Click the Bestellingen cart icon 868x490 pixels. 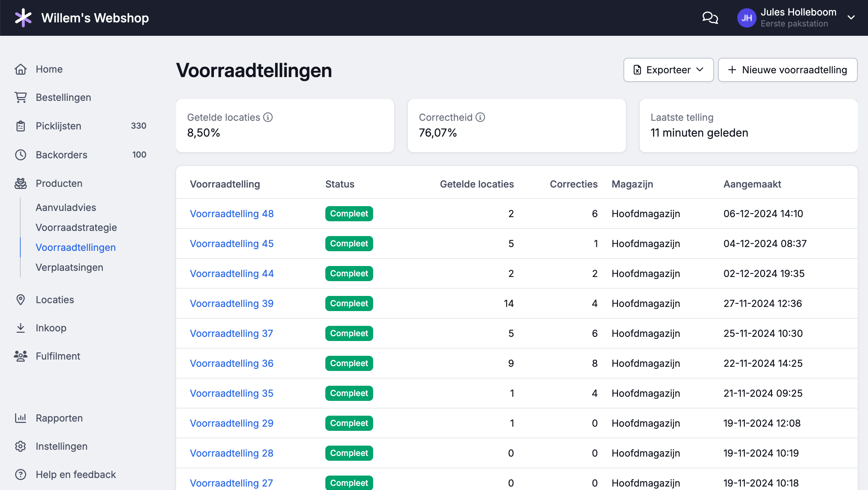coord(21,97)
